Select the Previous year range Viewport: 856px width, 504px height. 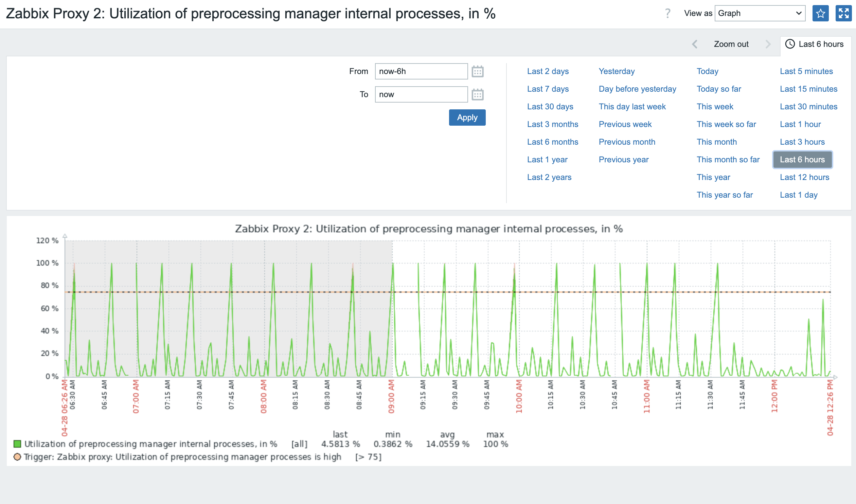coord(624,160)
